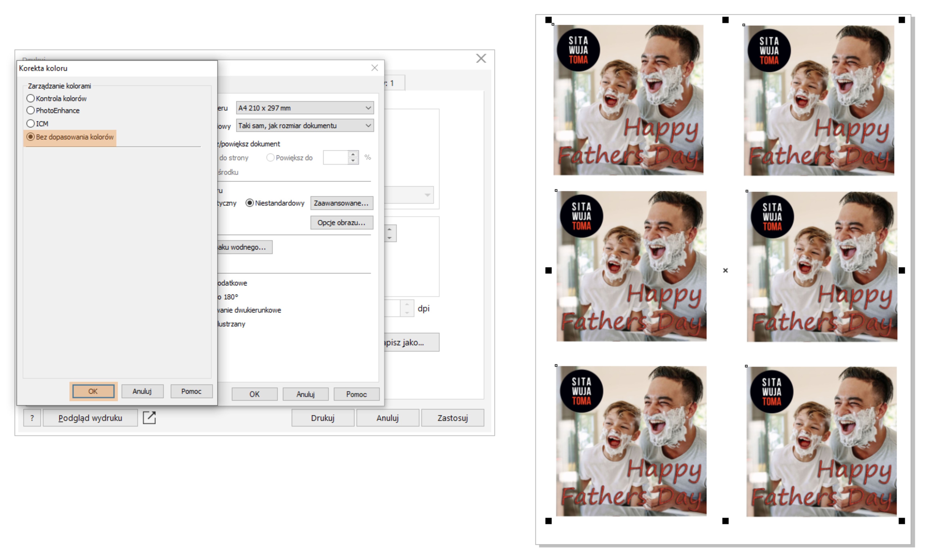Click the top-left black selection handle
This screenshot has width=929, height=560.
pyautogui.click(x=549, y=20)
